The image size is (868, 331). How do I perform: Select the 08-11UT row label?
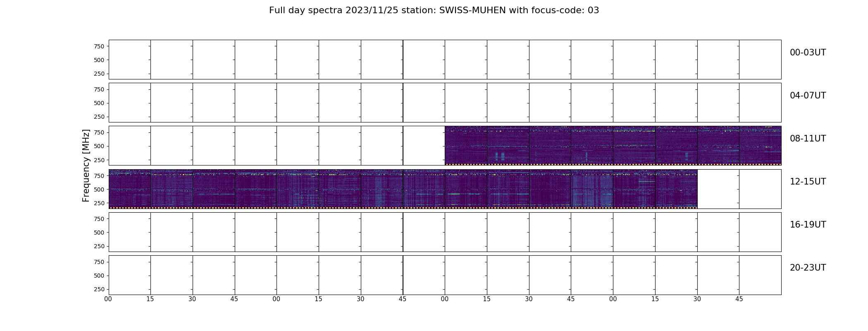click(808, 139)
